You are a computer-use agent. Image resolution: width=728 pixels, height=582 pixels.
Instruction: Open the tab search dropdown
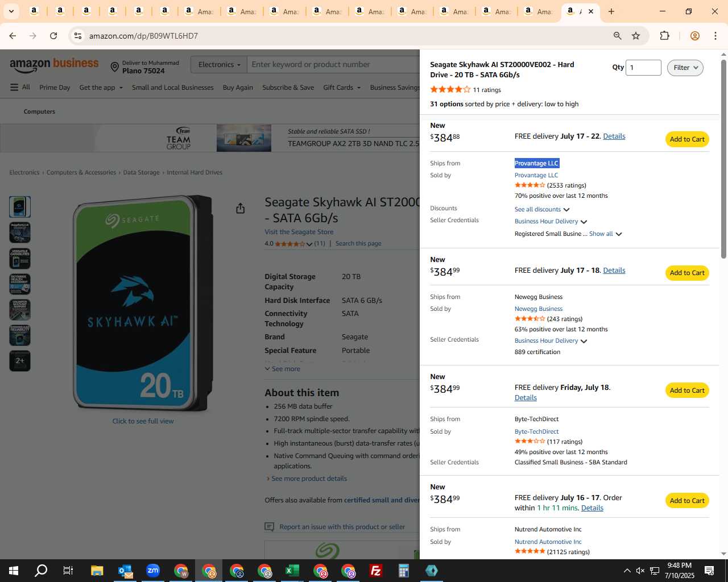11,11
